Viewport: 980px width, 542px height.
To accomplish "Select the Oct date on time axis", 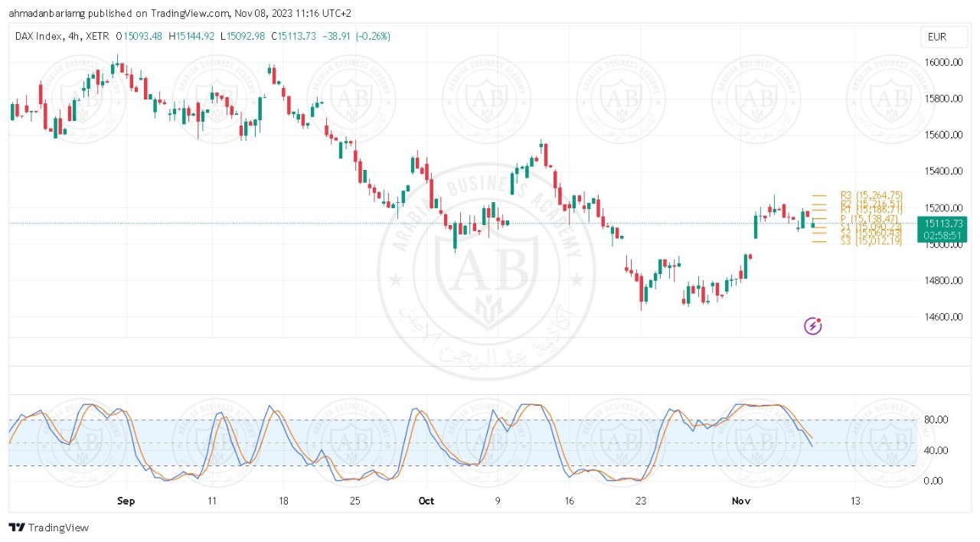I will (x=426, y=501).
